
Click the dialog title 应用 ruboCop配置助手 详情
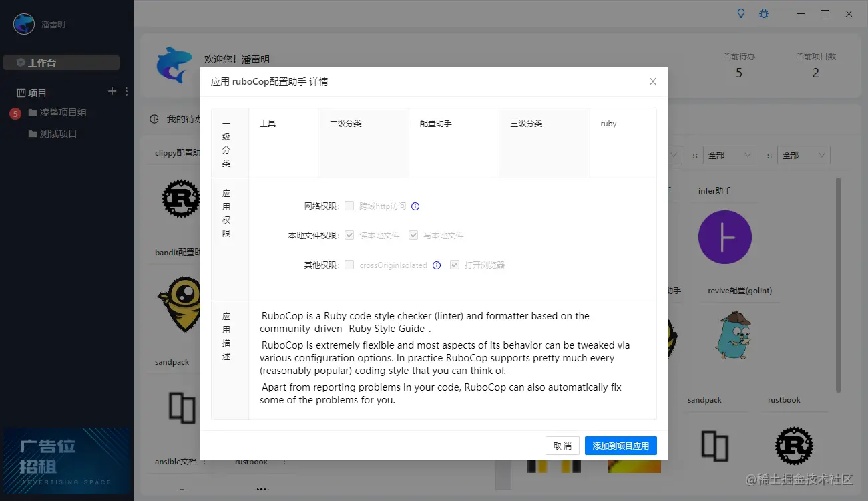point(270,81)
